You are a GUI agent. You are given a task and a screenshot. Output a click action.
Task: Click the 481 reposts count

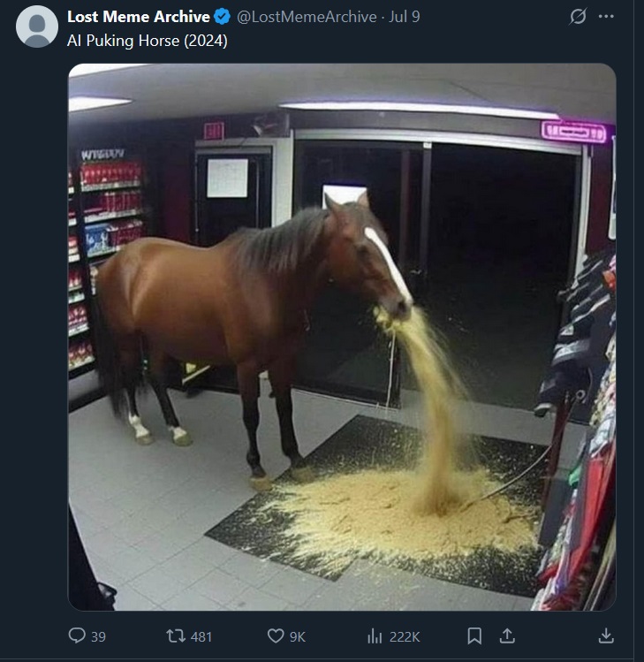click(201, 636)
